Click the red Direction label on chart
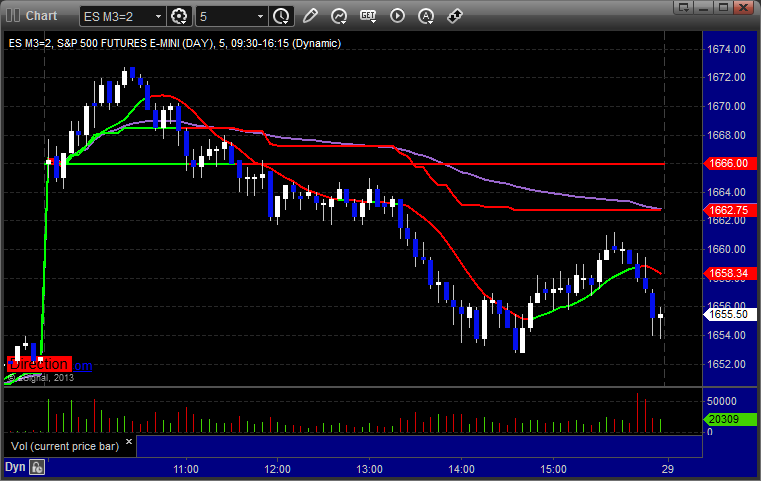The height and width of the screenshot is (481, 761). coord(39,364)
